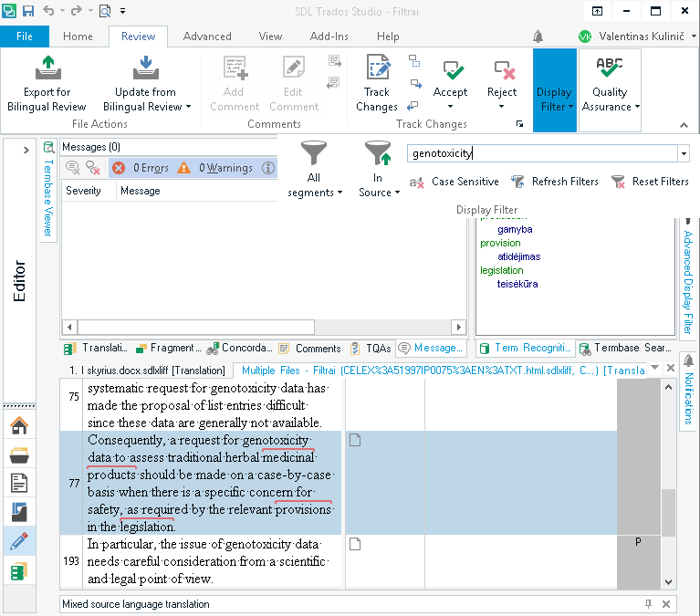
Task: Toggle the 0 Errors message filter
Action: 141,168
